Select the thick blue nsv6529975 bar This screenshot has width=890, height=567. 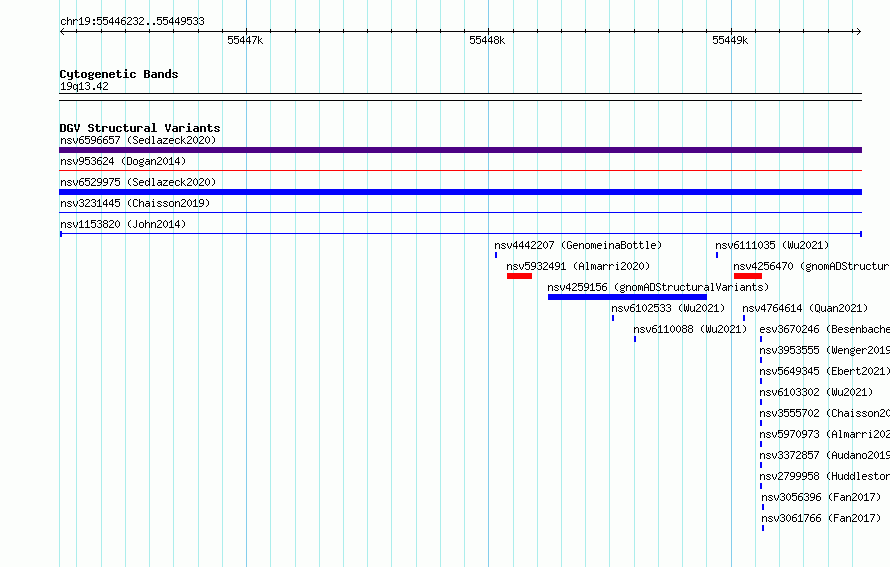click(x=460, y=192)
